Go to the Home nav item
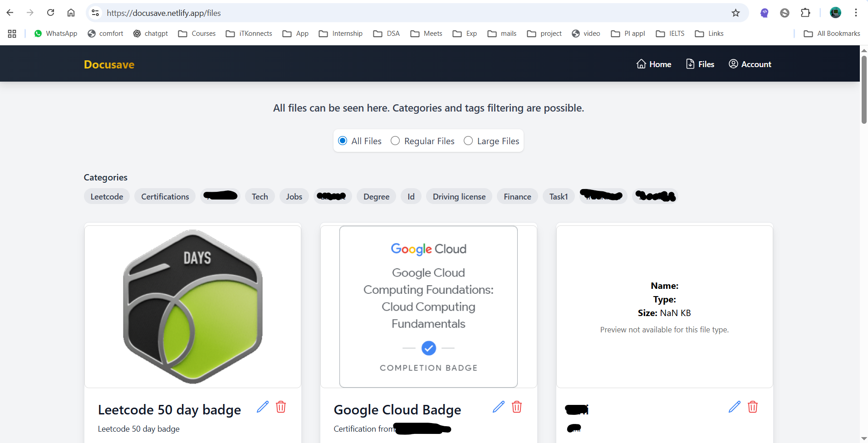868x443 pixels. coord(654,64)
